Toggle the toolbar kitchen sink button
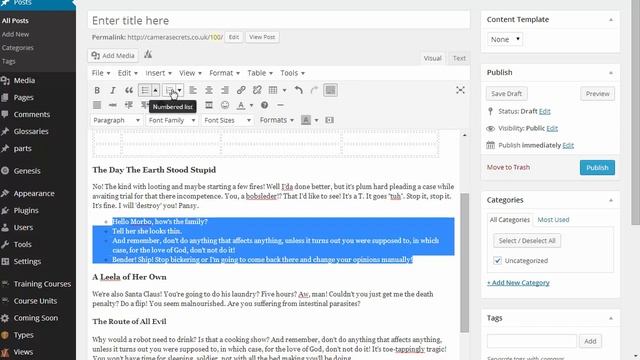The width and height of the screenshot is (640, 360). tap(330, 90)
